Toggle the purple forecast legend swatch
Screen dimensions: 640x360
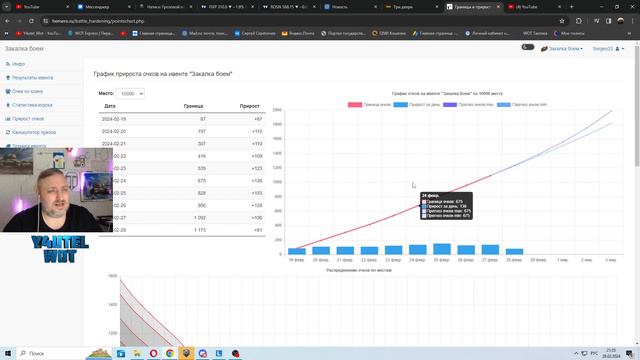point(450,105)
